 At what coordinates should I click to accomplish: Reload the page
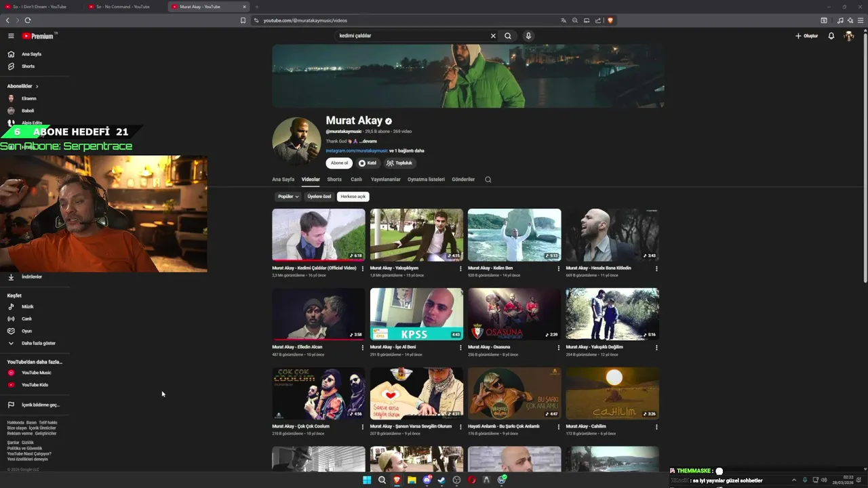click(x=28, y=20)
